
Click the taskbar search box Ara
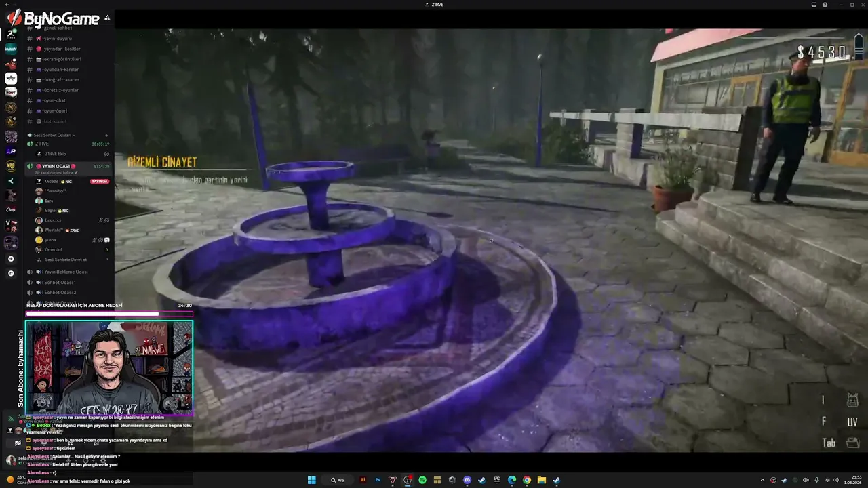click(337, 480)
